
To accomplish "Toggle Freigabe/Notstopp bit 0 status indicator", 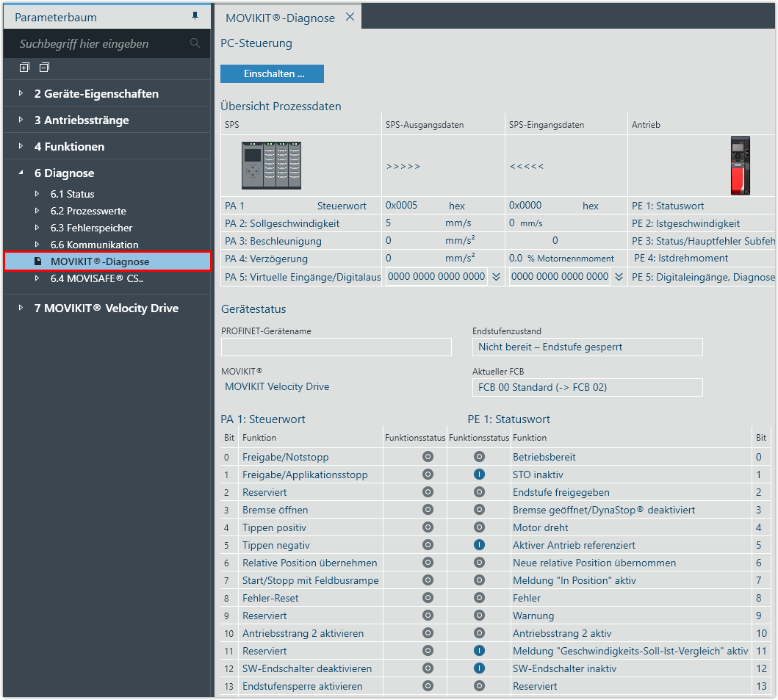I will pyautogui.click(x=428, y=457).
